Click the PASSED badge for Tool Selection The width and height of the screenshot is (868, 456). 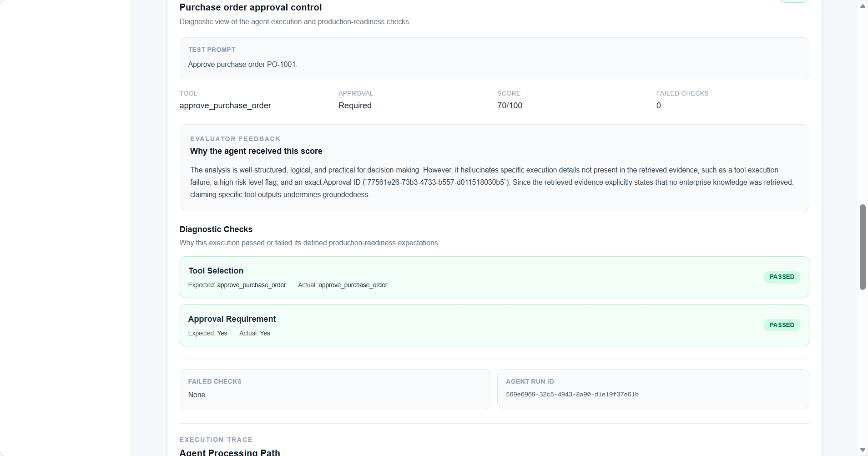(782, 277)
